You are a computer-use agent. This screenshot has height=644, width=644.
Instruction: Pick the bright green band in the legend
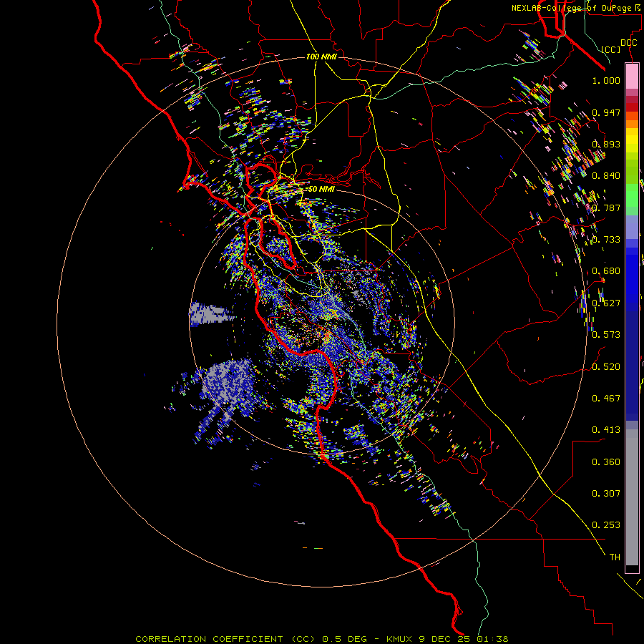tap(632, 195)
